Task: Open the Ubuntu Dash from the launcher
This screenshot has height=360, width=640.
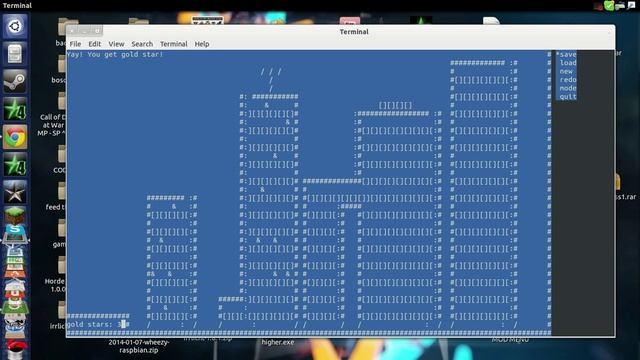Action: point(15,27)
